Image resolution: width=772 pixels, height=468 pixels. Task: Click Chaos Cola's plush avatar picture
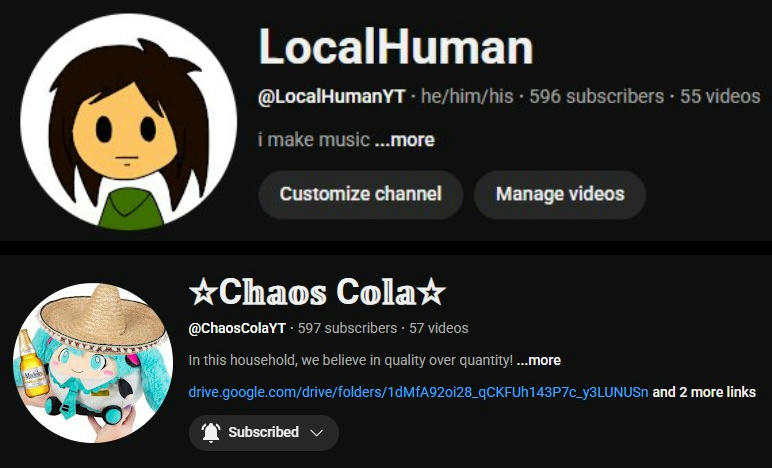click(x=93, y=363)
